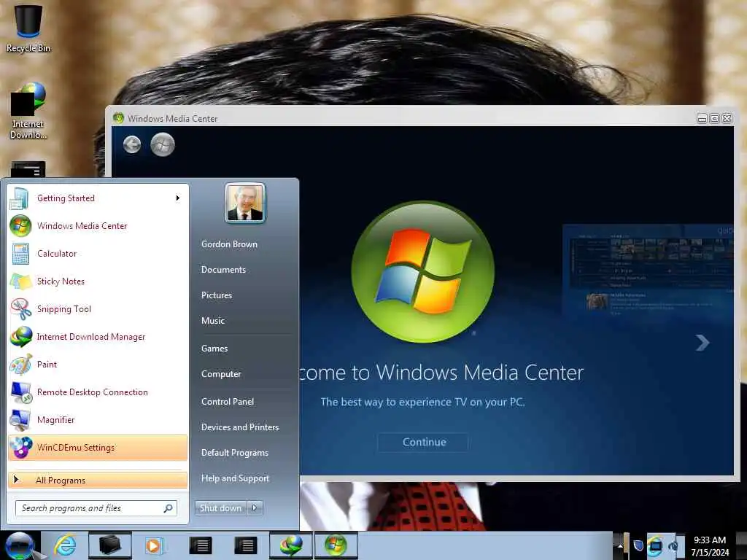This screenshot has width=747, height=560.
Task: Open Control Panel from Start menu
Action: (228, 402)
